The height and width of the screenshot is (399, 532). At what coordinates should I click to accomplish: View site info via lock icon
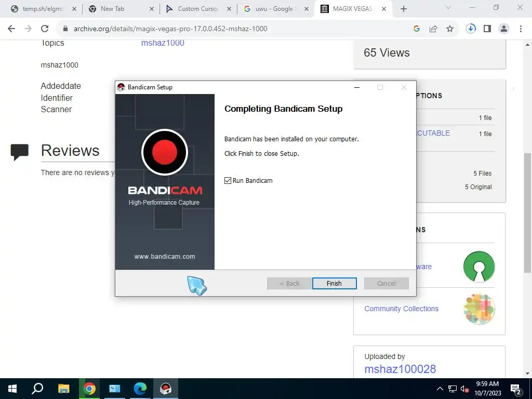[x=65, y=29]
